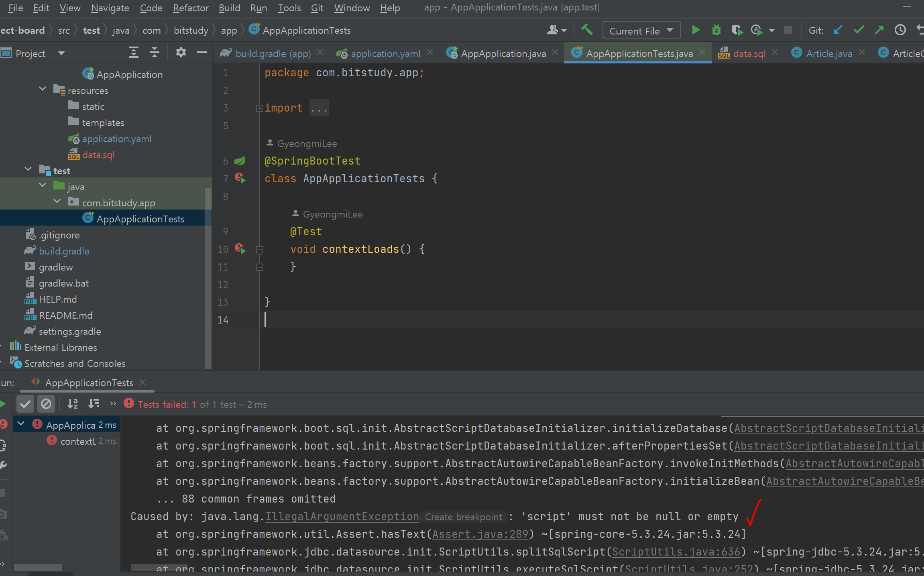Open the Project panel settings gear
Screen dimensions: 924x576
[x=181, y=53]
